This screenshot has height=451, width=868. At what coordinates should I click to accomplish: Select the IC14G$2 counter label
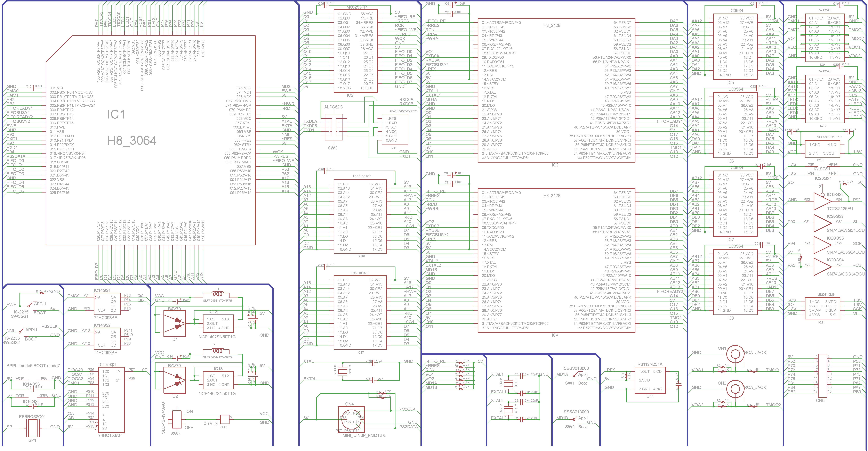tap(102, 325)
